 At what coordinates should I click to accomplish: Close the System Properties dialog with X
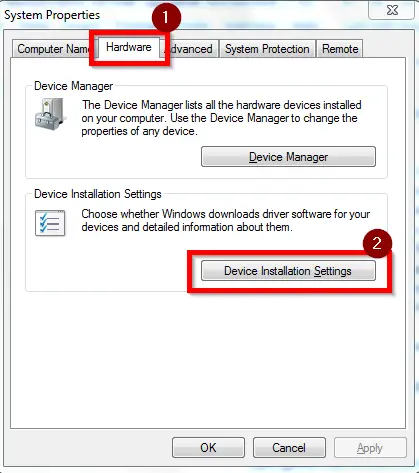click(x=392, y=10)
